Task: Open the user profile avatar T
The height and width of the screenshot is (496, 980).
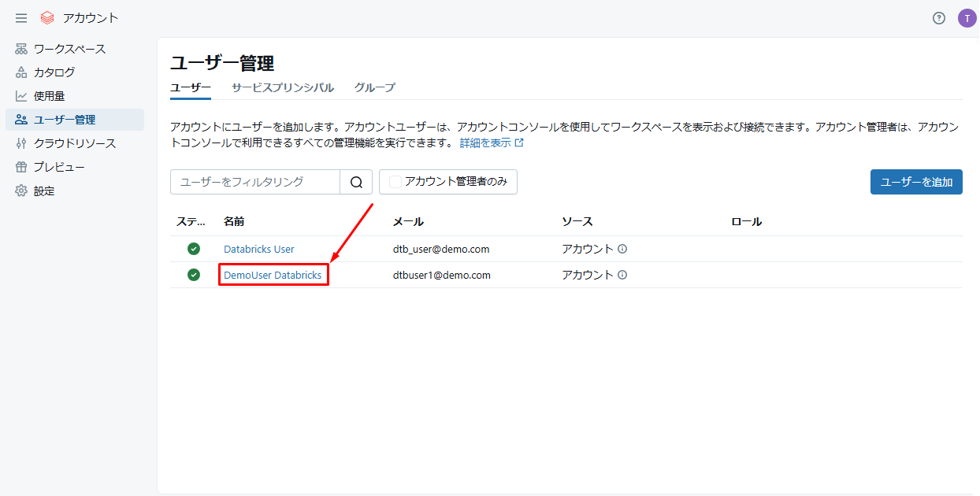Action: click(x=967, y=18)
